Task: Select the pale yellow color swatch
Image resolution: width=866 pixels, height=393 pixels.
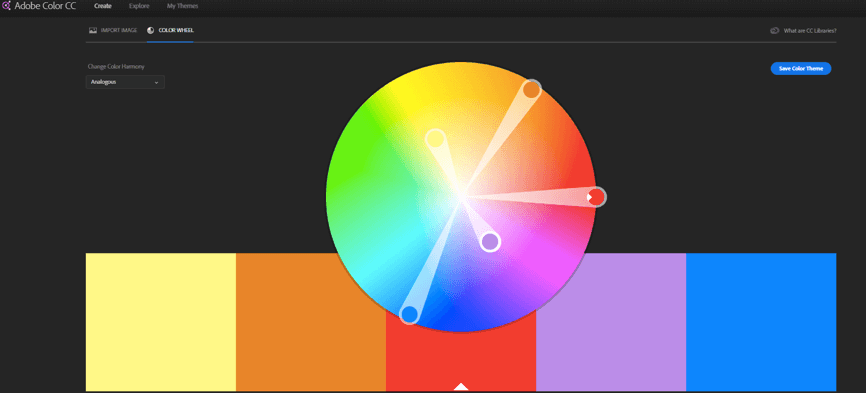Action: point(161,322)
